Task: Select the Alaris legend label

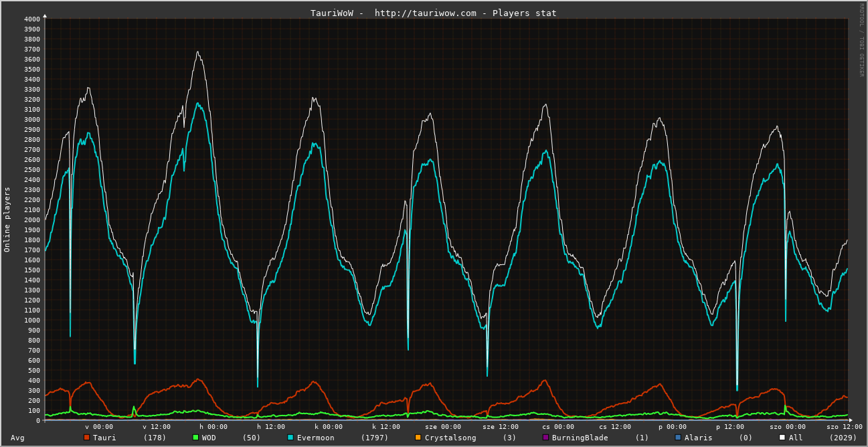Action: 699,438
